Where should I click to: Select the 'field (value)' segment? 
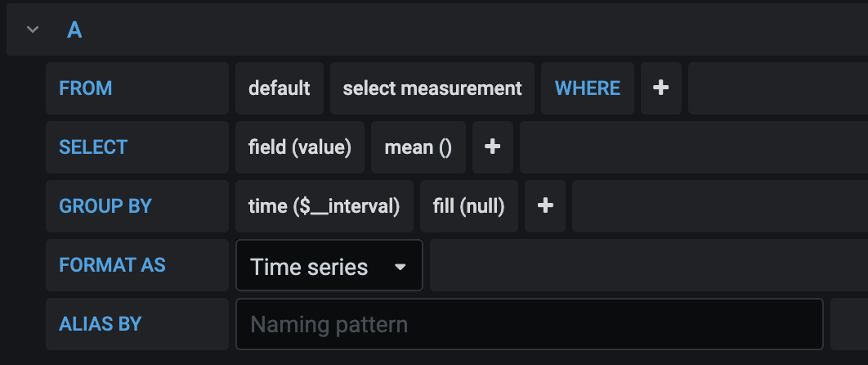tap(300, 146)
